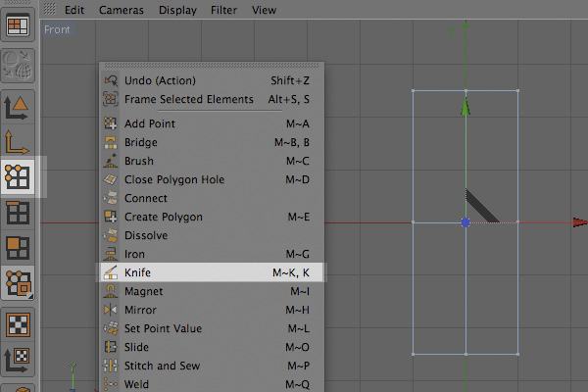Click the blue selected point in viewport
588x392 pixels.
tap(465, 222)
